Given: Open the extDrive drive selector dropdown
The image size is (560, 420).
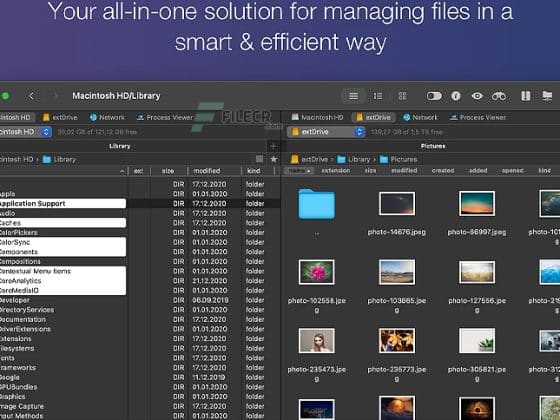Looking at the screenshot, I should point(326,132).
